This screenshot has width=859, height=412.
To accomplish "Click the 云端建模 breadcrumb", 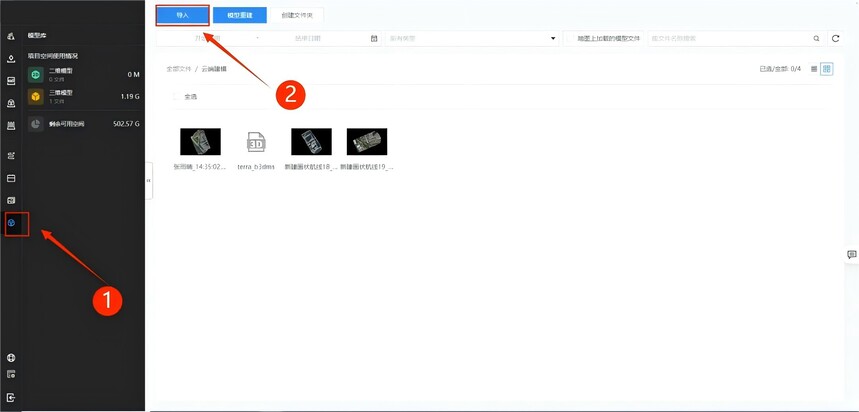I will [x=214, y=69].
